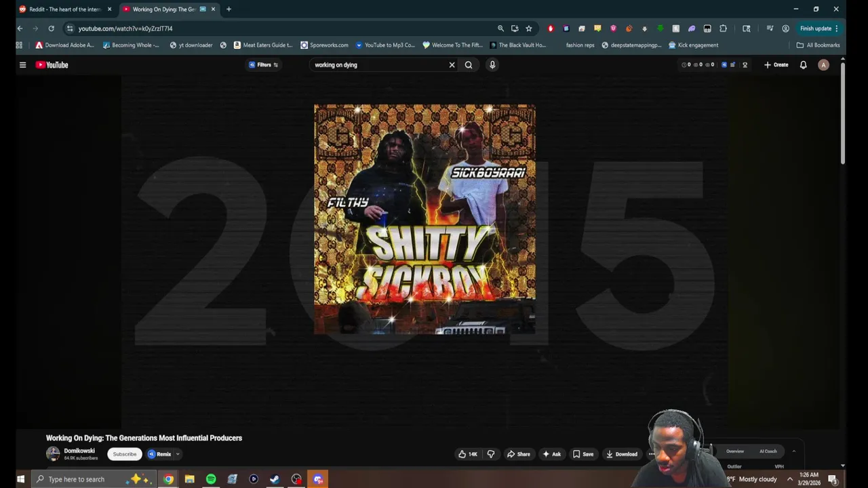Image resolution: width=868 pixels, height=488 pixels.
Task: Open a new browser tab
Action: (x=229, y=9)
